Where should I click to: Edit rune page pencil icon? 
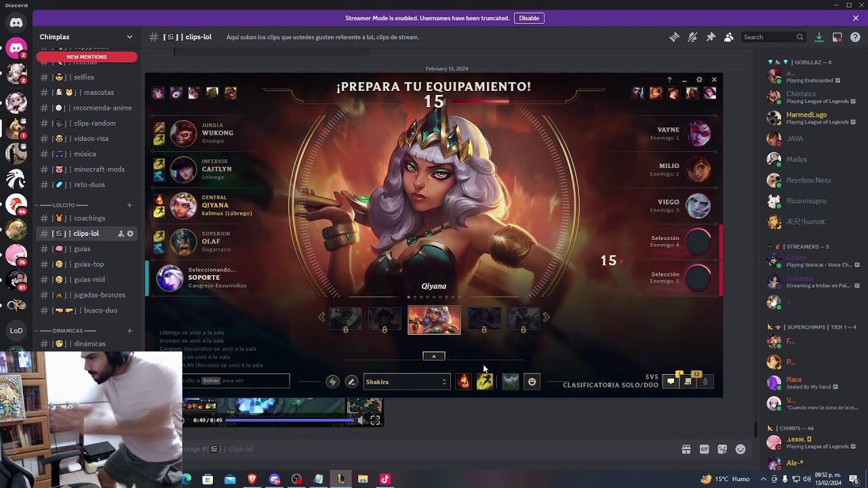351,382
